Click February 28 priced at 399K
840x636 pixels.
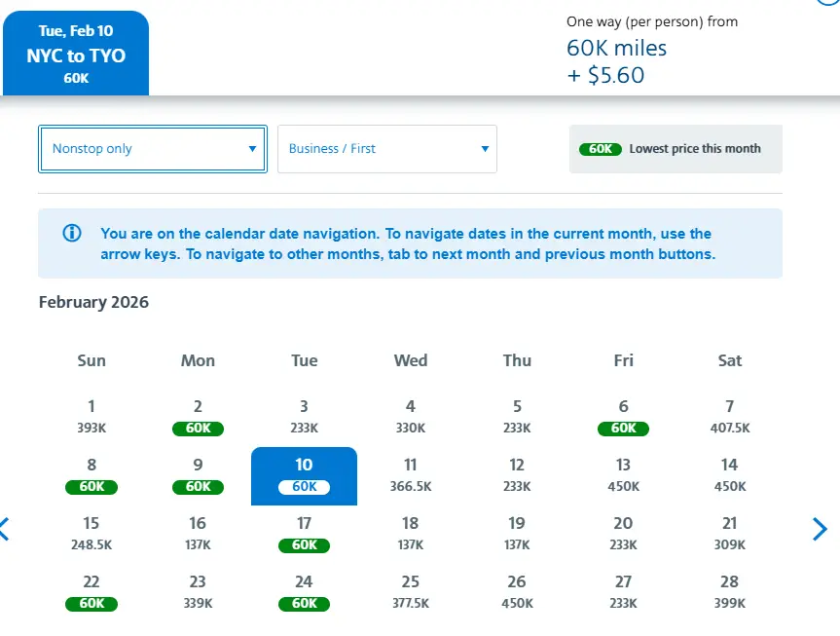pos(730,592)
